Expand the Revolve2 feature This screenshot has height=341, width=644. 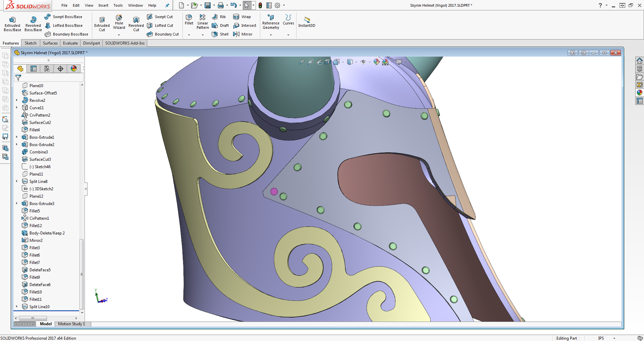click(x=17, y=100)
